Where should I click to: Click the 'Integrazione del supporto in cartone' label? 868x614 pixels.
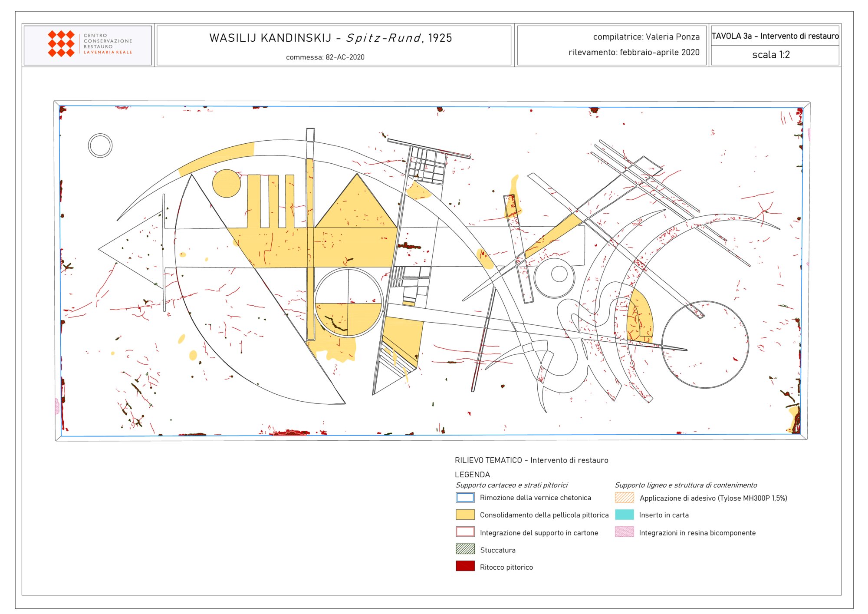tap(539, 533)
